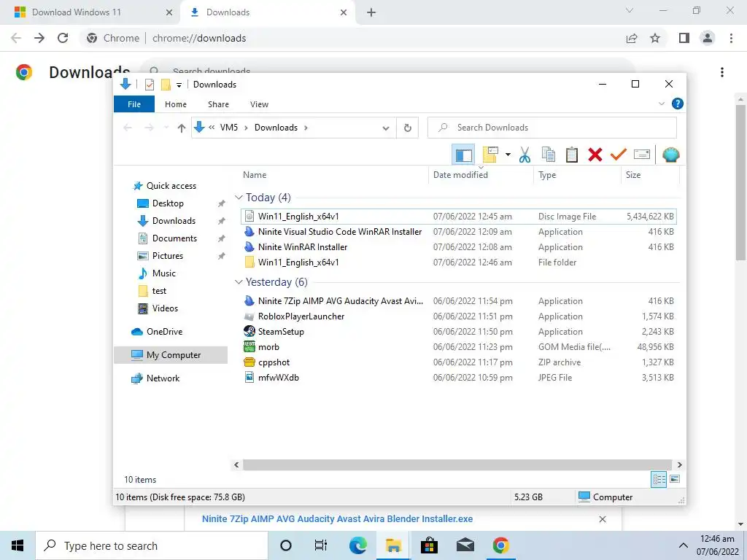
Task: Click Chrome's share page icon
Action: pos(632,38)
